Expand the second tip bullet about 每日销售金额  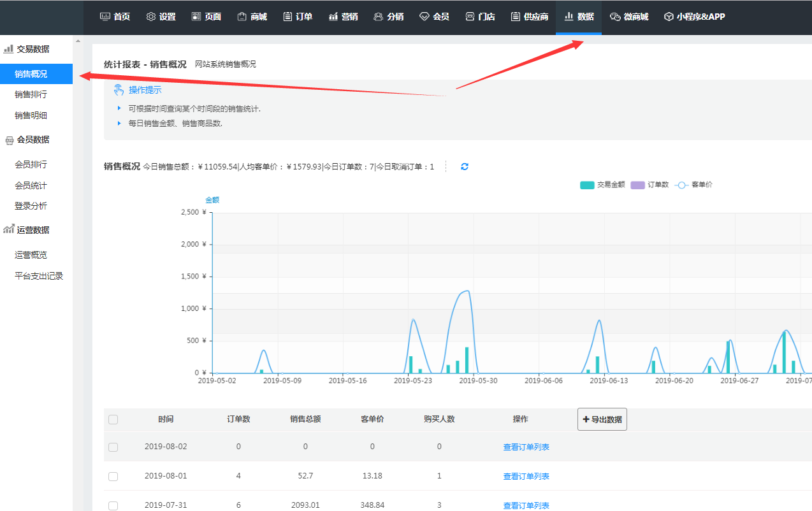click(119, 123)
